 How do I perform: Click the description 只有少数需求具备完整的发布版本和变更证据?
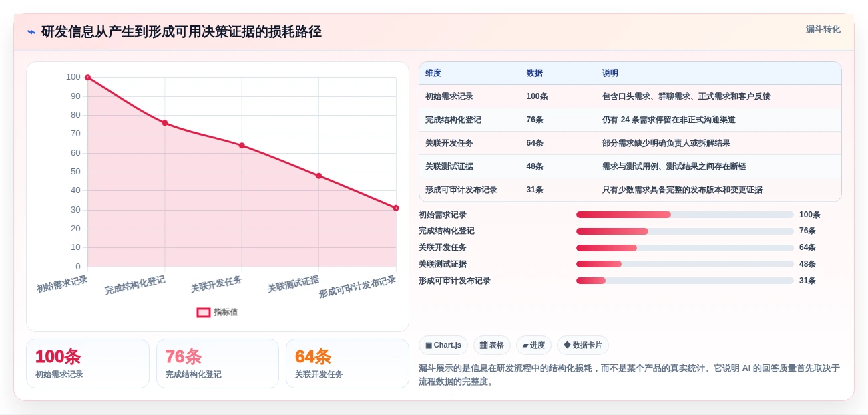coord(682,190)
